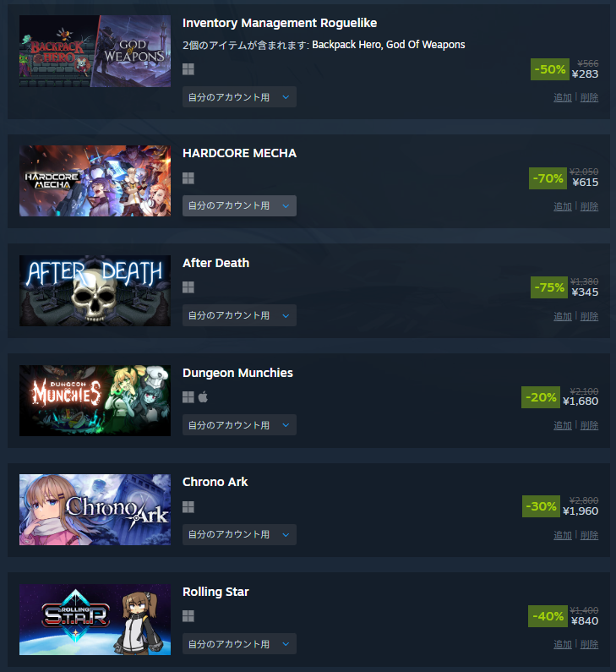Screen dimensions: 616x672
Task: Expand account dropdown for After Death
Action: coord(239,315)
